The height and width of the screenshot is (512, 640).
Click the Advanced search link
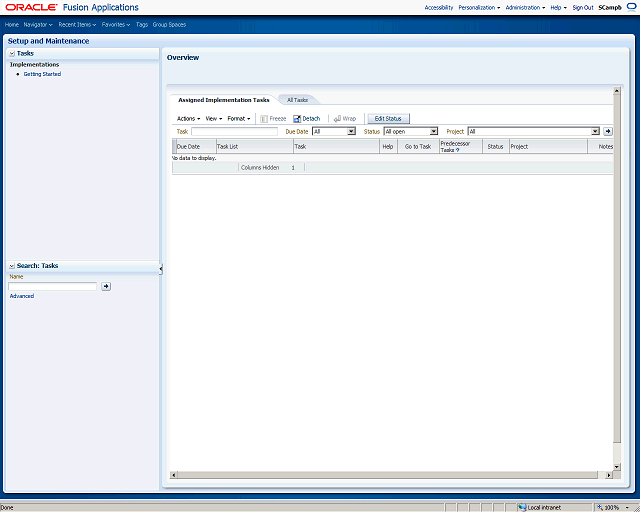(x=22, y=296)
